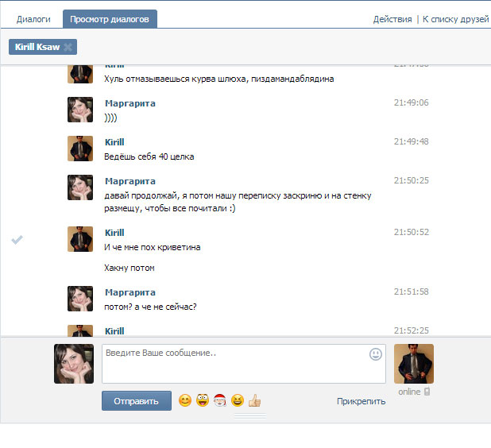Click Прикрепить to attach a file

coord(361,401)
